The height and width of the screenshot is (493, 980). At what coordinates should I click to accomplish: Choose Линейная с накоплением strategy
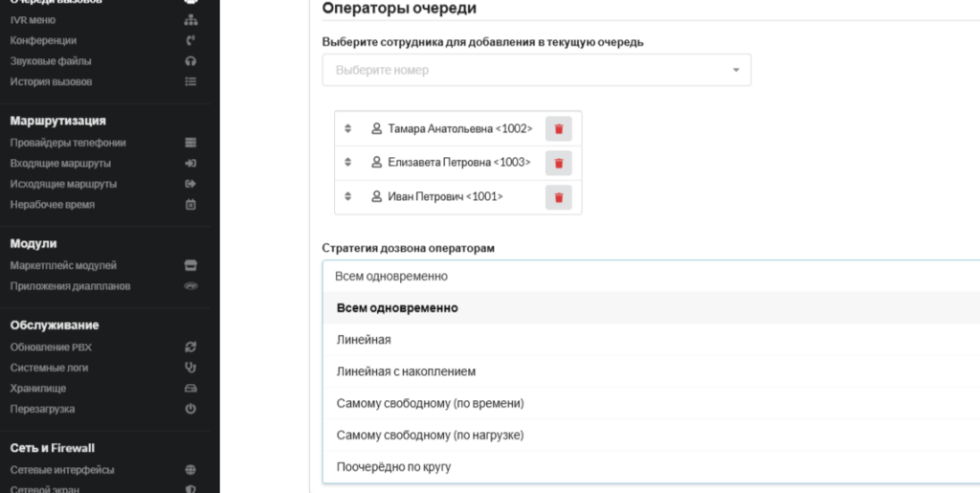click(651, 371)
